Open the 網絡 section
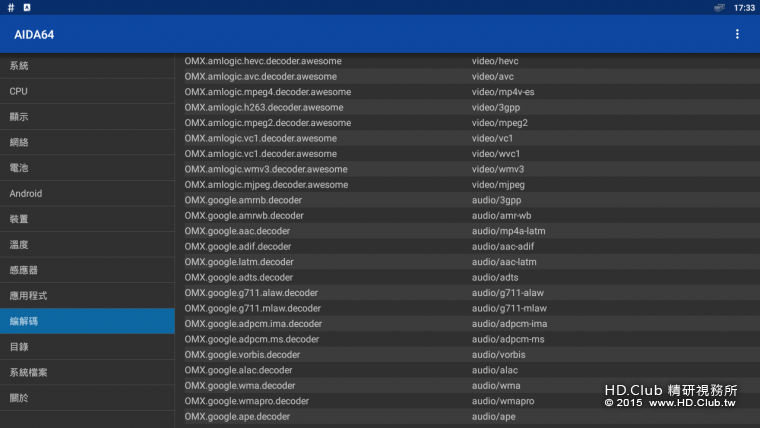This screenshot has width=760, height=428. 87,143
